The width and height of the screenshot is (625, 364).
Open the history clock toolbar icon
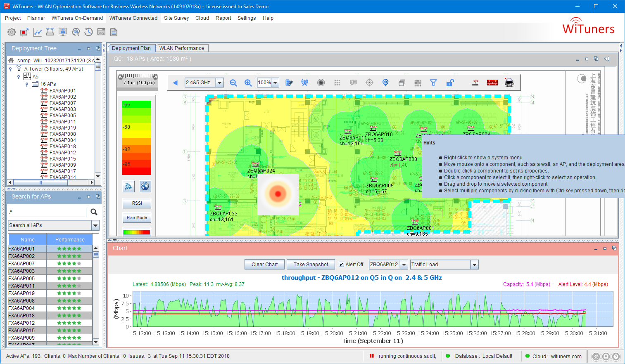(88, 32)
